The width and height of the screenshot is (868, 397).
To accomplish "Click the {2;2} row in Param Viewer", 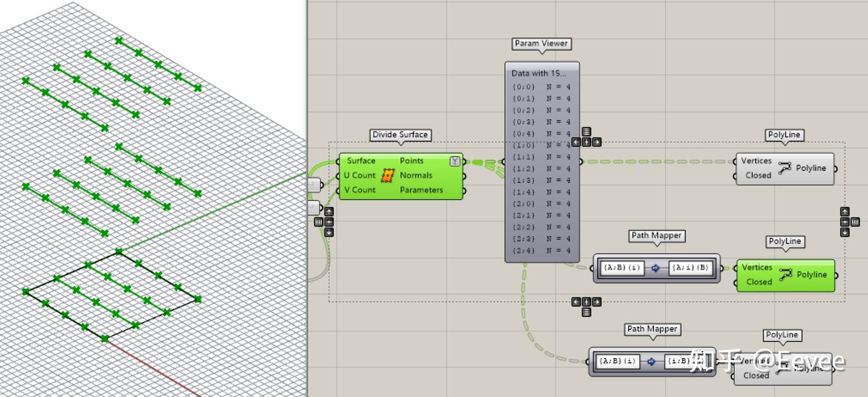I will click(x=541, y=227).
